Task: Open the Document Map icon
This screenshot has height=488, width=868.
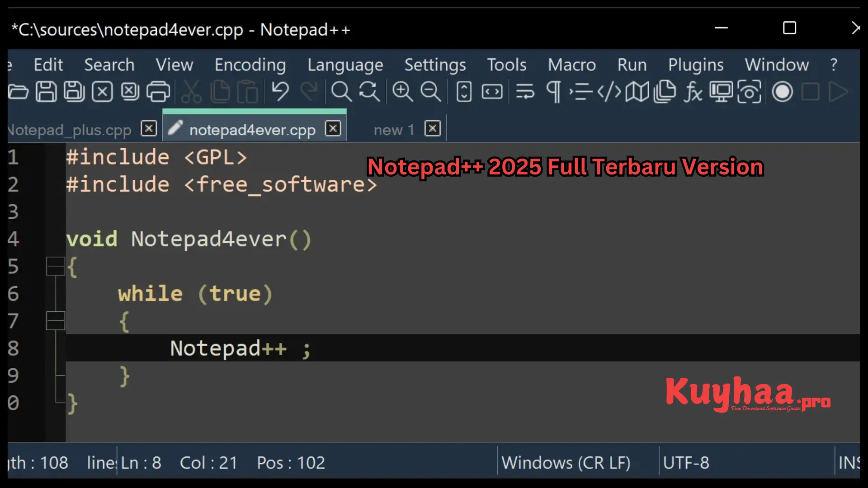Action: click(637, 92)
